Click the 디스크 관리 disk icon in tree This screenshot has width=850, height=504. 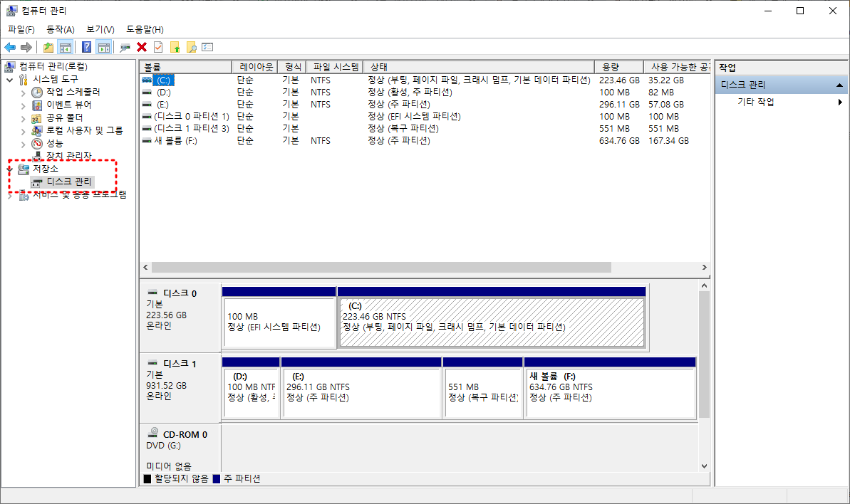37,182
